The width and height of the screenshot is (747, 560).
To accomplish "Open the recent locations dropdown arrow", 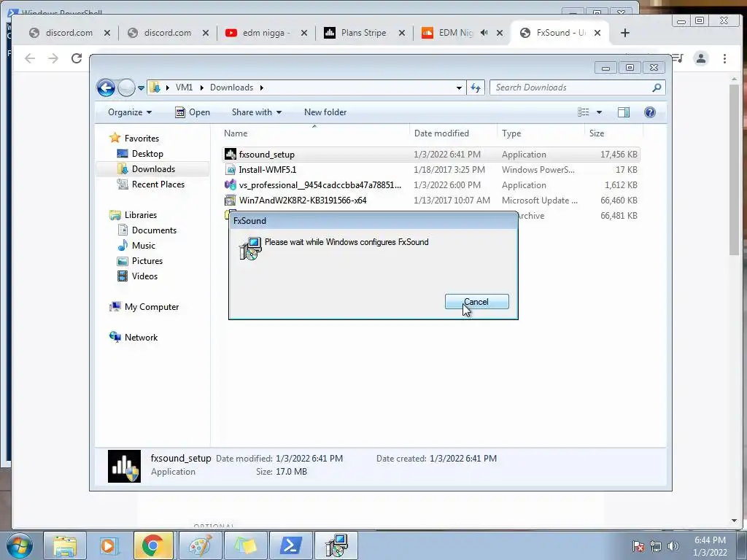I will [141, 88].
